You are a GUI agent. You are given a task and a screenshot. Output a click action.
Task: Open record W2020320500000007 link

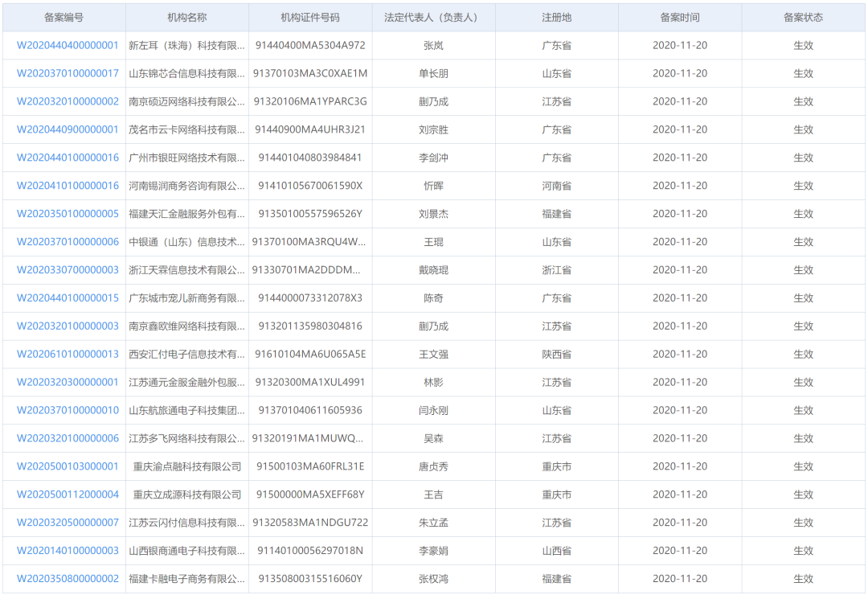(x=68, y=523)
